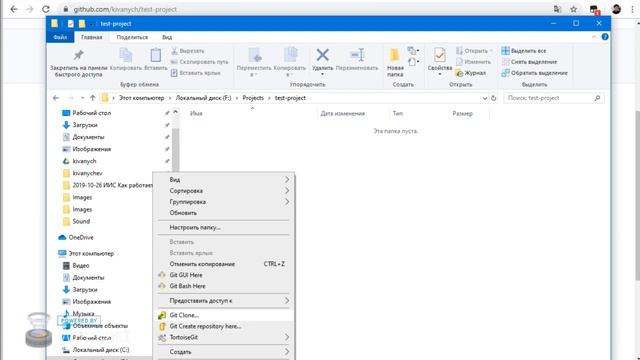
Task: Click Обратить выделение
Action: pyautogui.click(x=534, y=73)
